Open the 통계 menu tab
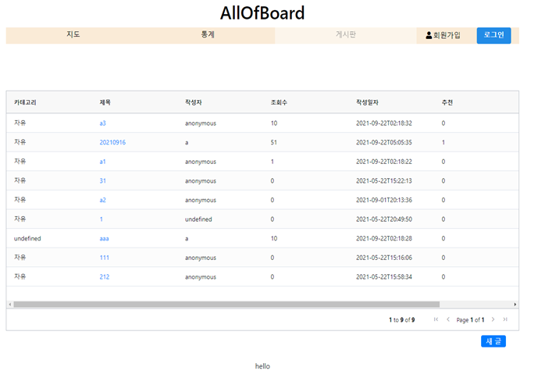This screenshot has width=538, height=392. (208, 34)
